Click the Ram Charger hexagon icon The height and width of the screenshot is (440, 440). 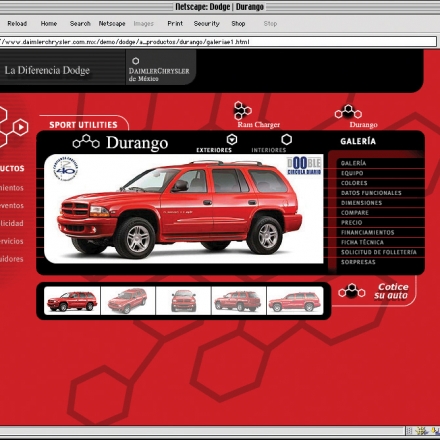(242, 110)
